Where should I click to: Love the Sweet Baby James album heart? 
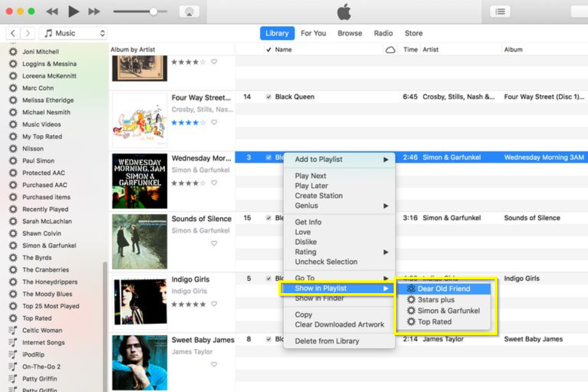pyautogui.click(x=214, y=364)
